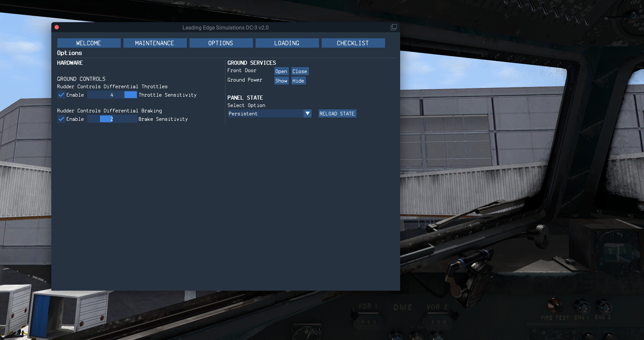Click the ENG 2 fire knob in cockpit
The height and width of the screenshot is (340, 644).
[x=604, y=307]
